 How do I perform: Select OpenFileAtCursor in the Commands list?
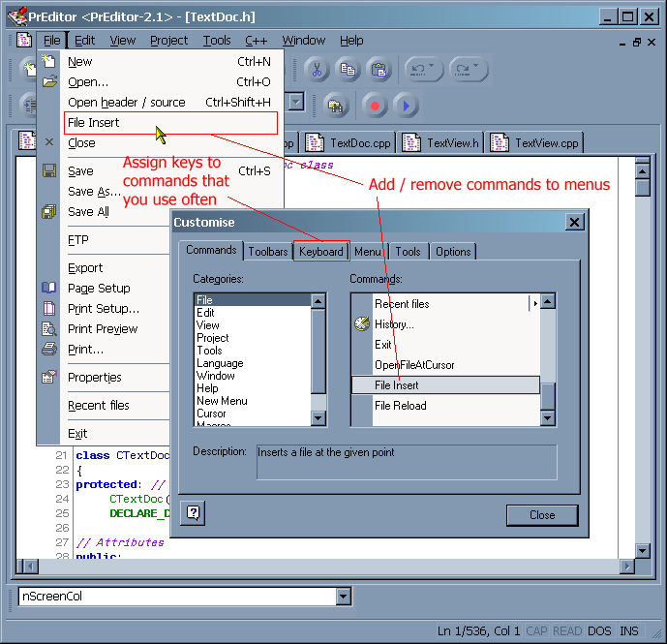coord(446,365)
